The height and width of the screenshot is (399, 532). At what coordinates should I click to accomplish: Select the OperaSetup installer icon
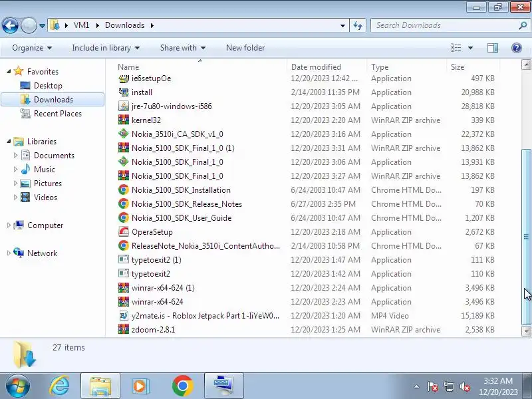pos(124,231)
